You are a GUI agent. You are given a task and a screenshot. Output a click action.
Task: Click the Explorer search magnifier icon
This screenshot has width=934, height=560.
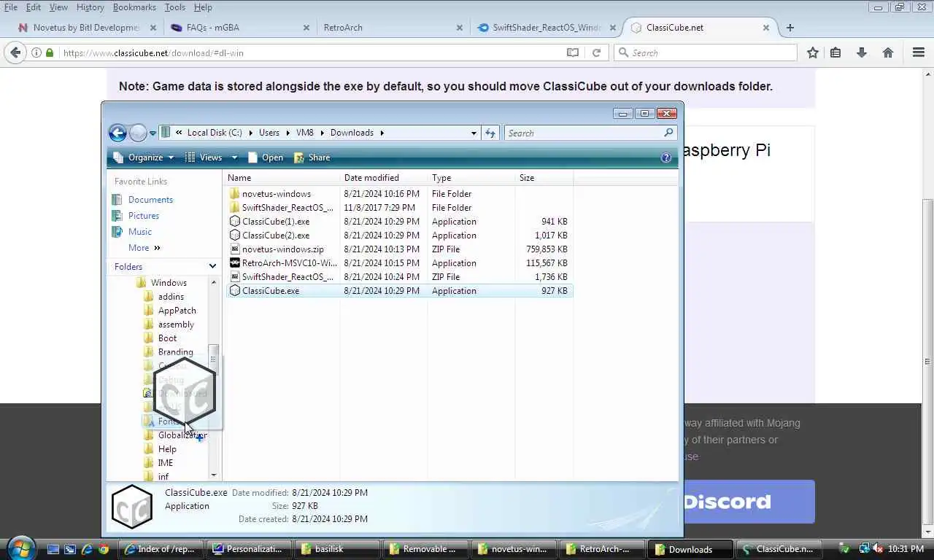click(x=668, y=133)
